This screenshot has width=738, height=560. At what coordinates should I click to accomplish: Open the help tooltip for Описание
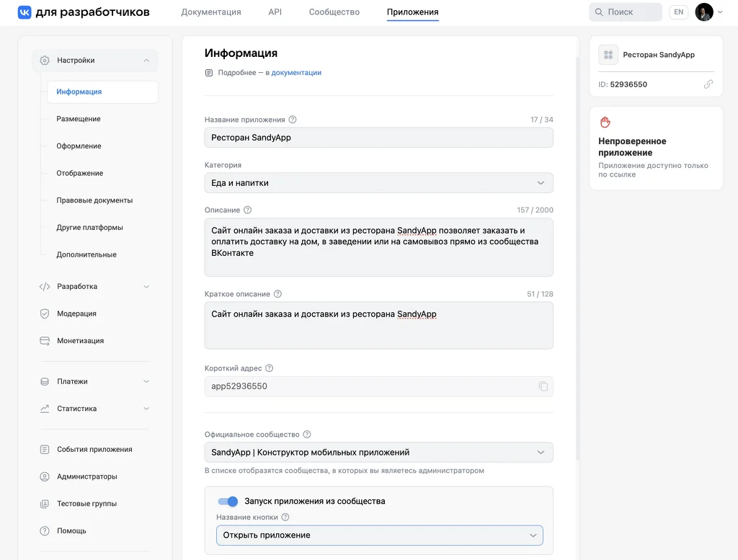tap(248, 210)
